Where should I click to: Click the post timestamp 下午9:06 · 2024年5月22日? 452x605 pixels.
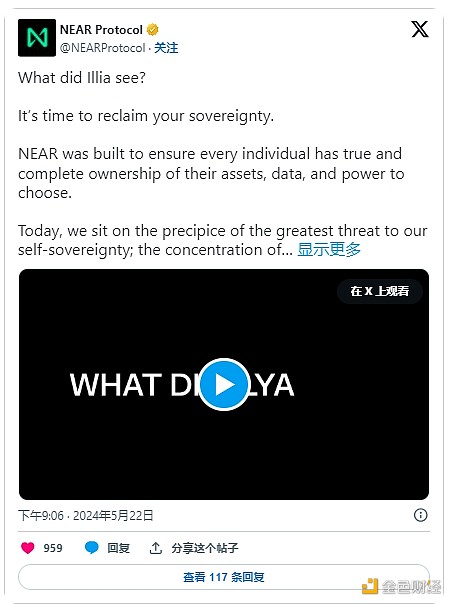tap(86, 515)
